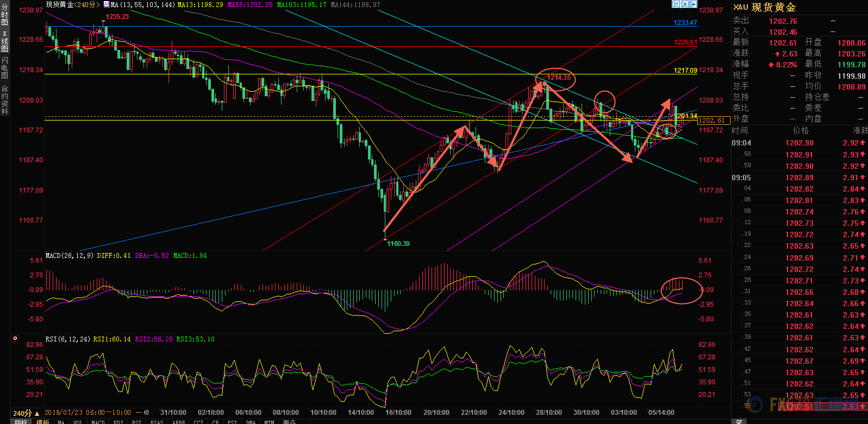Viewport: 868px width, 424px height.
Task: Click the exit arrow icon above the chart
Action: tap(693, 4)
